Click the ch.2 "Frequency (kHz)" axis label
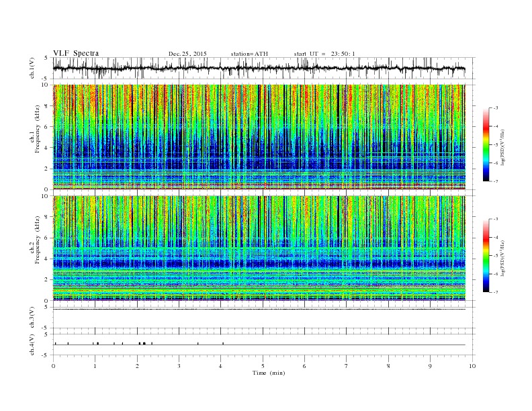Screen dimensions: 532x411 pyautogui.click(x=37, y=239)
